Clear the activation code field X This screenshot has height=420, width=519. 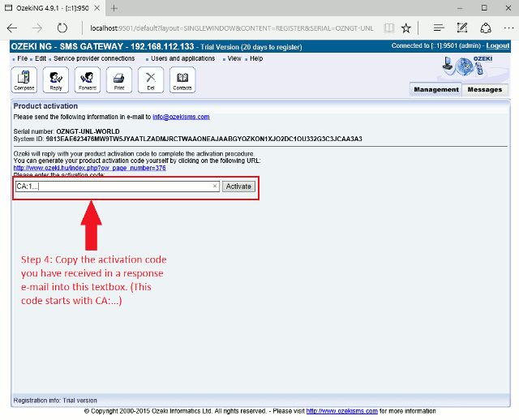tap(215, 186)
